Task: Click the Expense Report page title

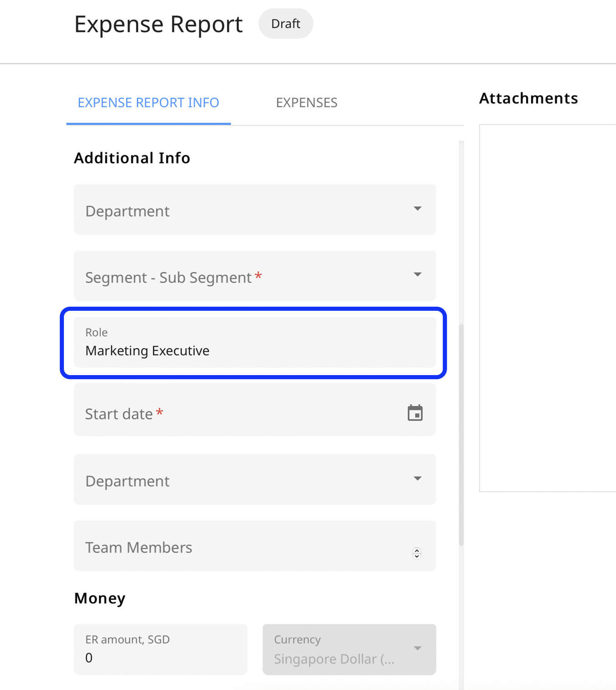Action: 158,24
